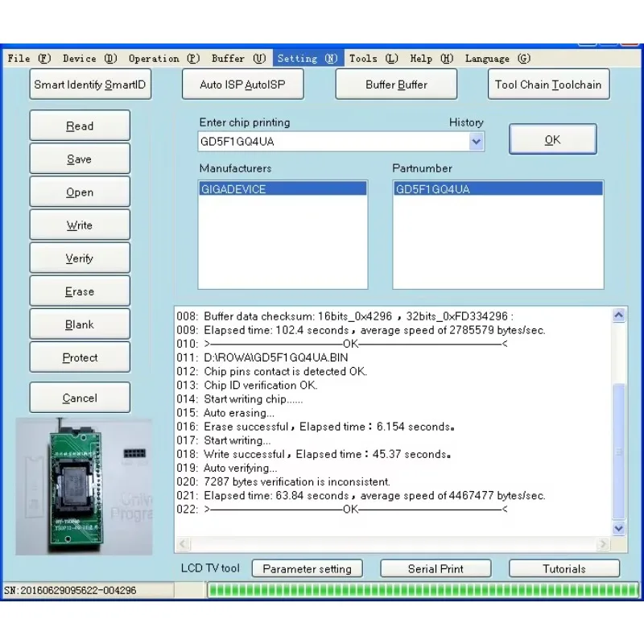Click the chip printing input field
Image resolution: width=644 pixels, height=644 pixels.
pyautogui.click(x=333, y=142)
